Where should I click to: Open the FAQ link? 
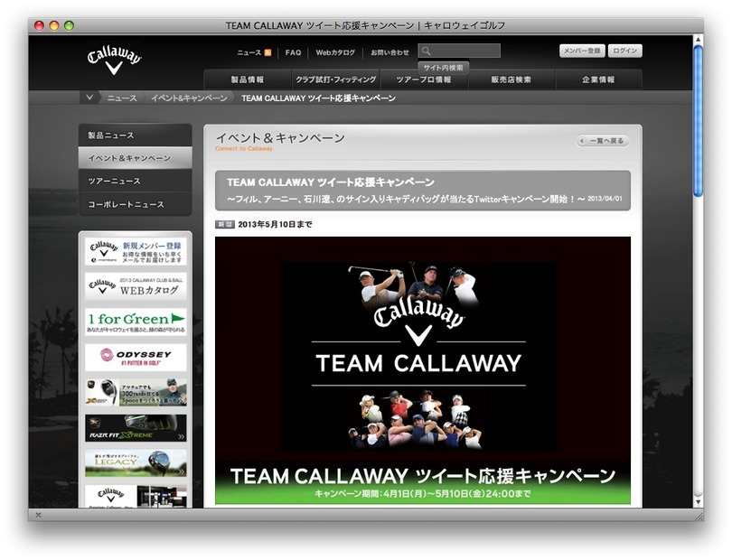click(x=293, y=52)
